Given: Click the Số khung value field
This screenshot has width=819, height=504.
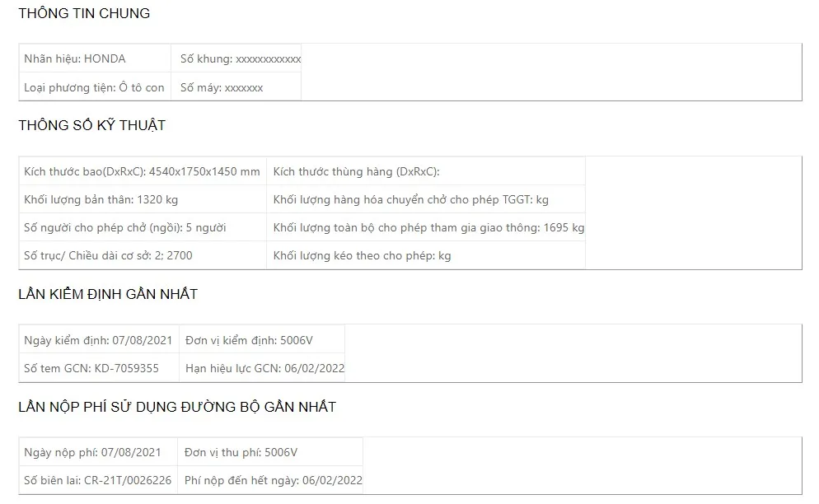Looking at the screenshot, I should click(239, 58).
